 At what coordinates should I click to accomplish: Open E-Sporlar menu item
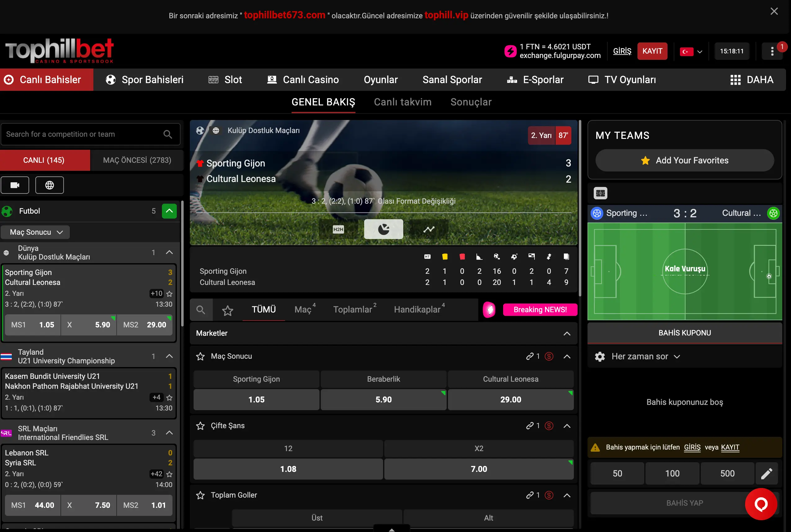click(535, 80)
